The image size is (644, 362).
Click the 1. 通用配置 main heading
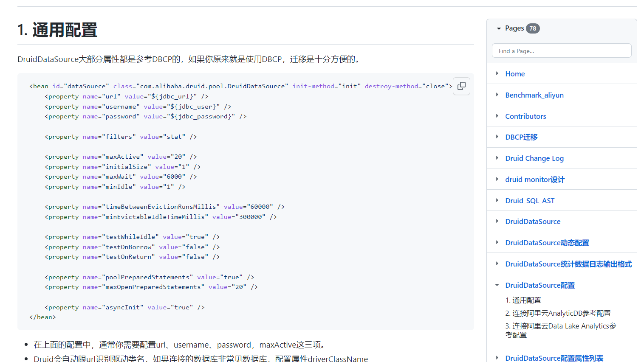(57, 30)
